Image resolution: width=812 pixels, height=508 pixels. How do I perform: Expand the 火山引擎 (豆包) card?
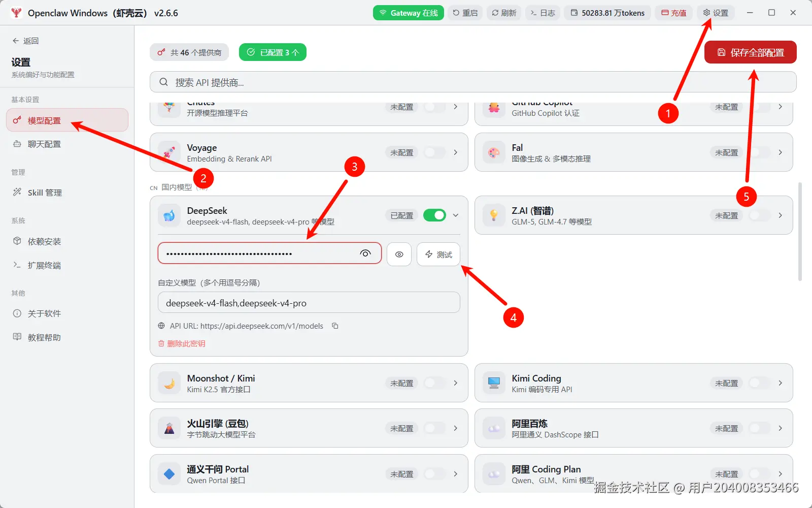pos(456,428)
